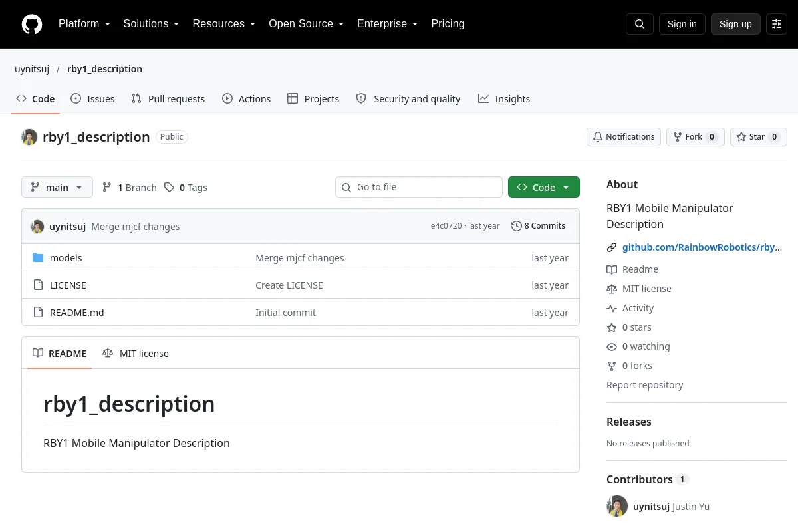Click the star icon next to 0 stars

(612, 327)
